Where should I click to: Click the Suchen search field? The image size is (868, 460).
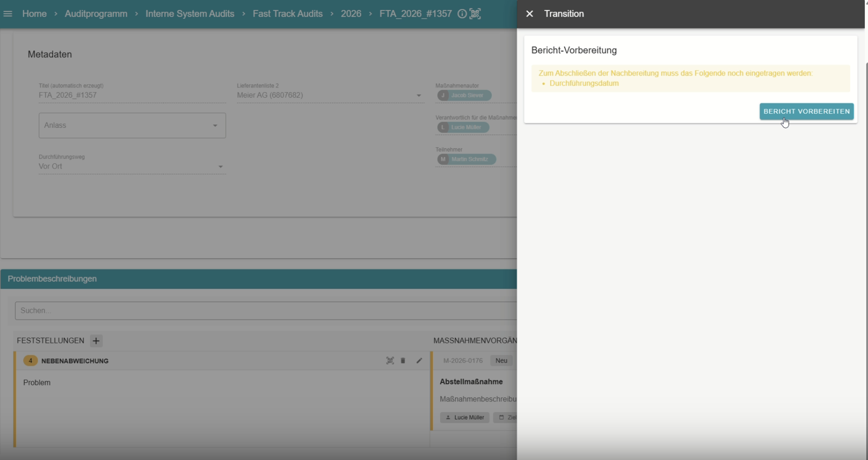(x=266, y=311)
